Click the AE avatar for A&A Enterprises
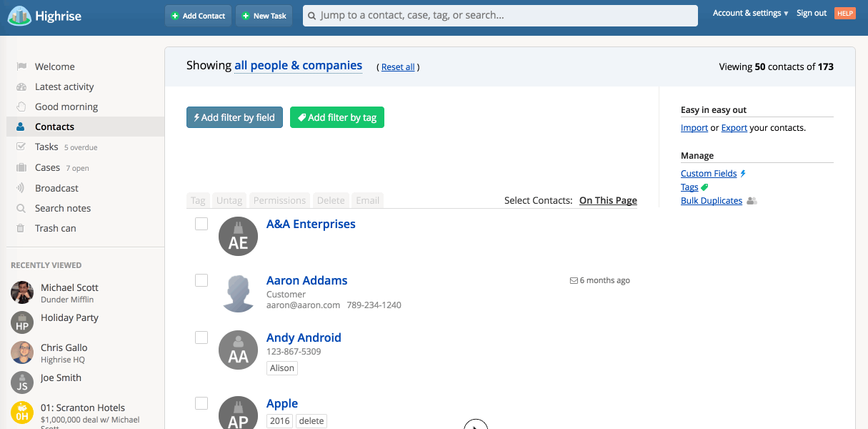The width and height of the screenshot is (868, 429). (238, 236)
